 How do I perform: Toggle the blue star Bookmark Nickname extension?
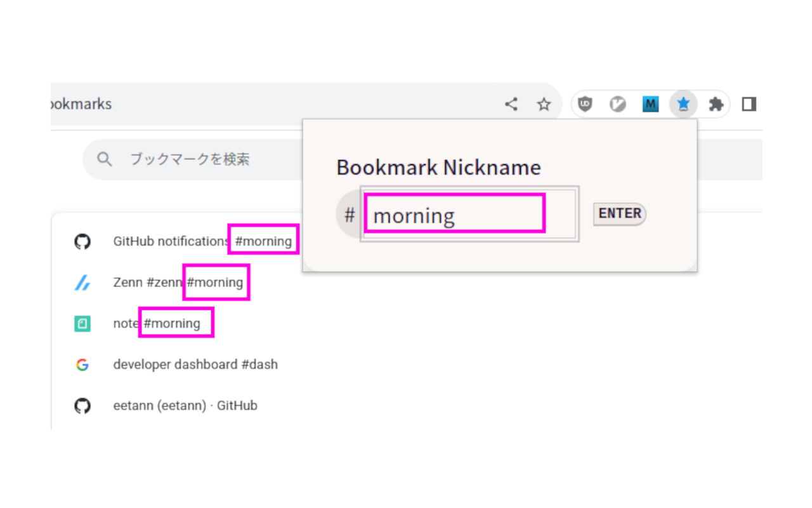tap(683, 104)
